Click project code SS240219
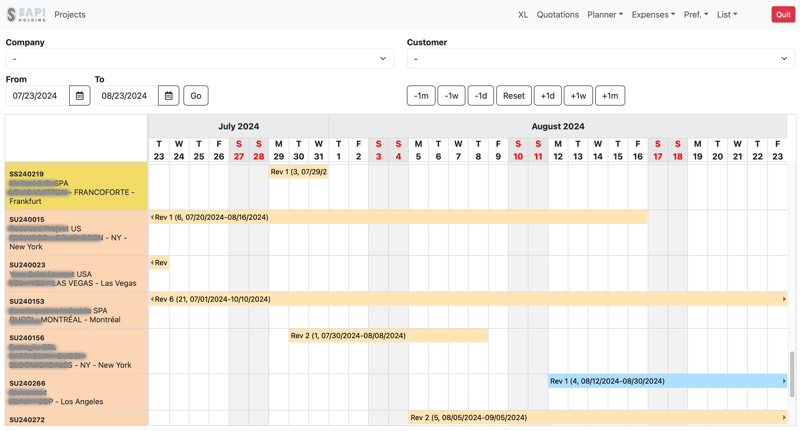Screen dimensions: 800x431 coord(27,174)
